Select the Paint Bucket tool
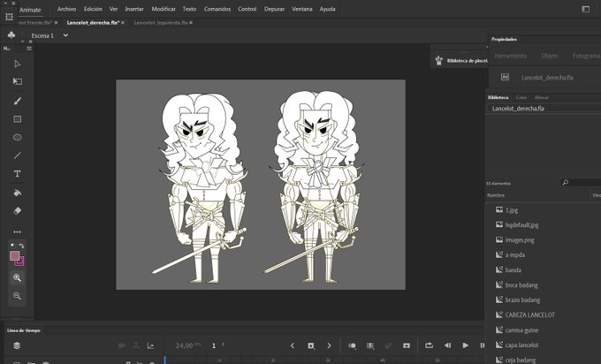The width and height of the screenshot is (601, 364). 18,193
